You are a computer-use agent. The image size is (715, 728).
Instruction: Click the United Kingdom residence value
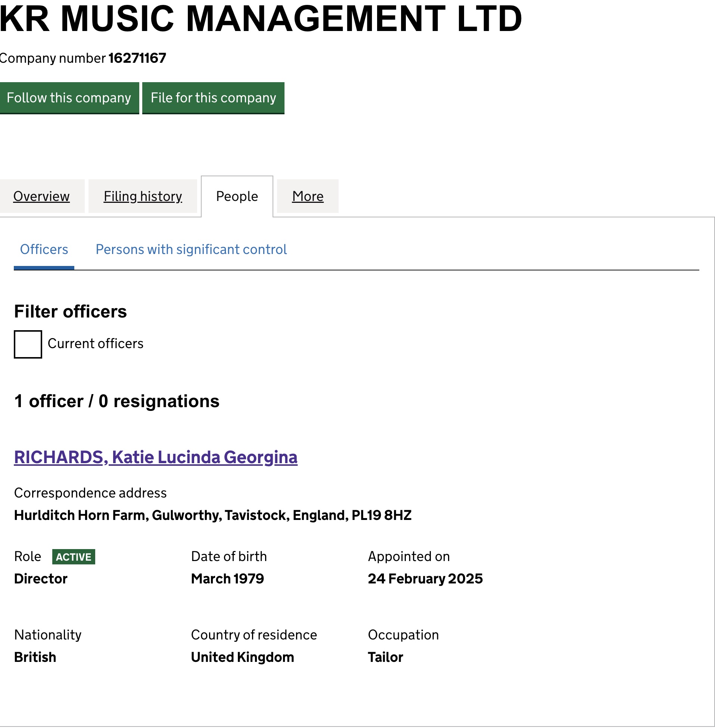click(x=243, y=657)
